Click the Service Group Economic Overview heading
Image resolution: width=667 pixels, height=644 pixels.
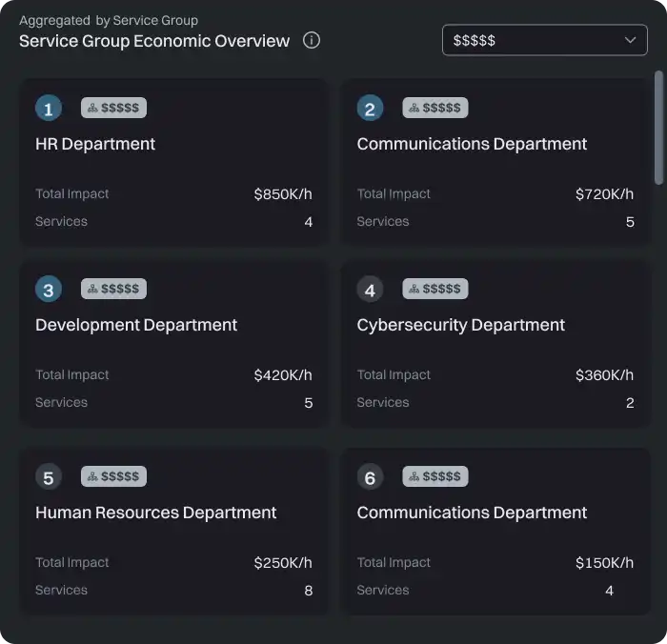pos(154,41)
